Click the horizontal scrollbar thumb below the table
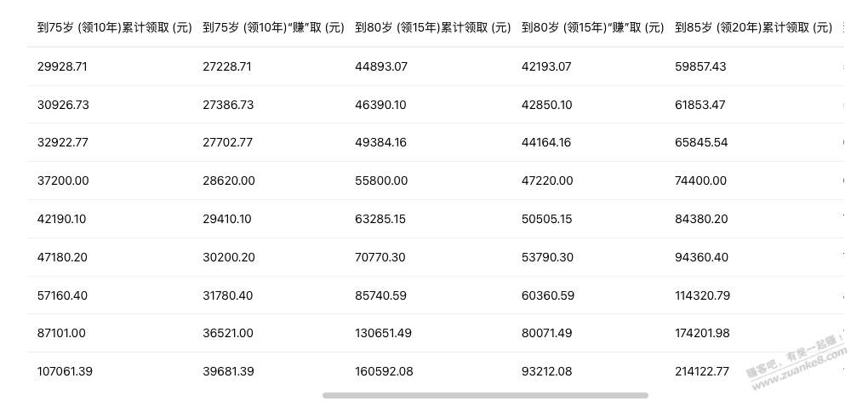 485,395
